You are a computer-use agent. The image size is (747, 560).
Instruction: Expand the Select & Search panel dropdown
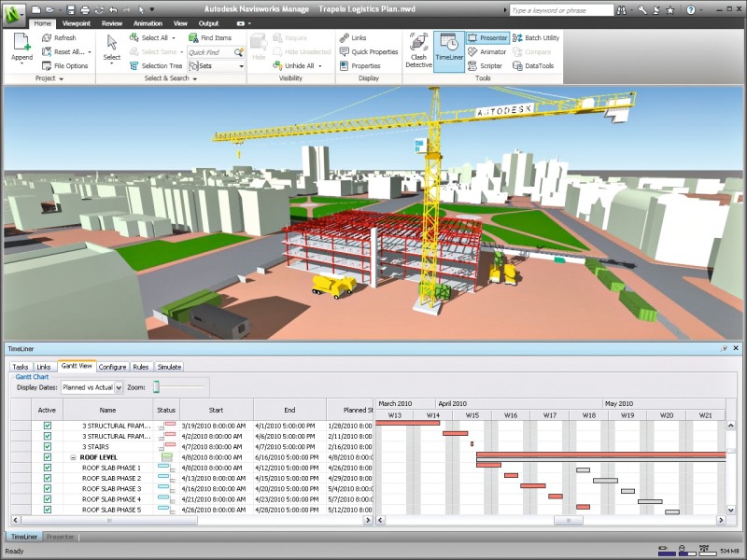tap(195, 79)
